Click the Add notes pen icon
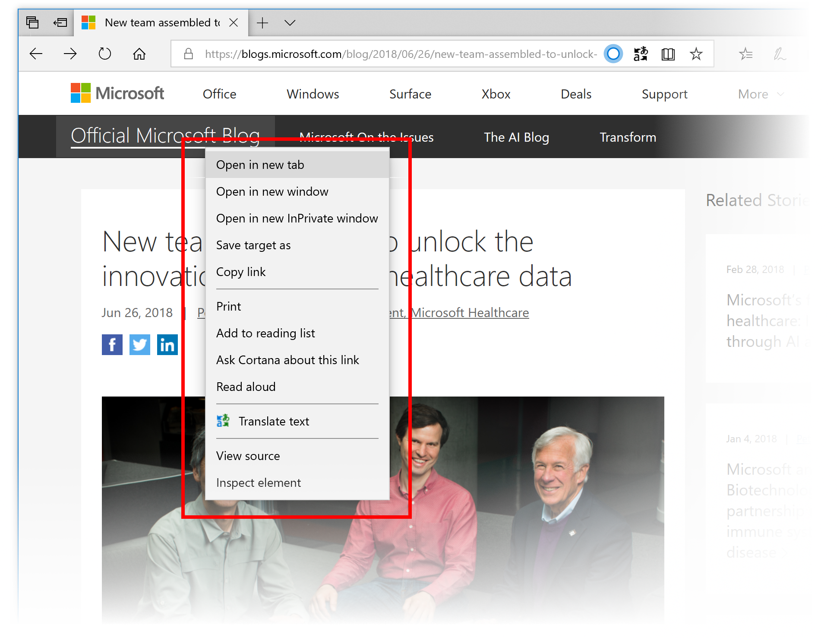 pos(779,54)
